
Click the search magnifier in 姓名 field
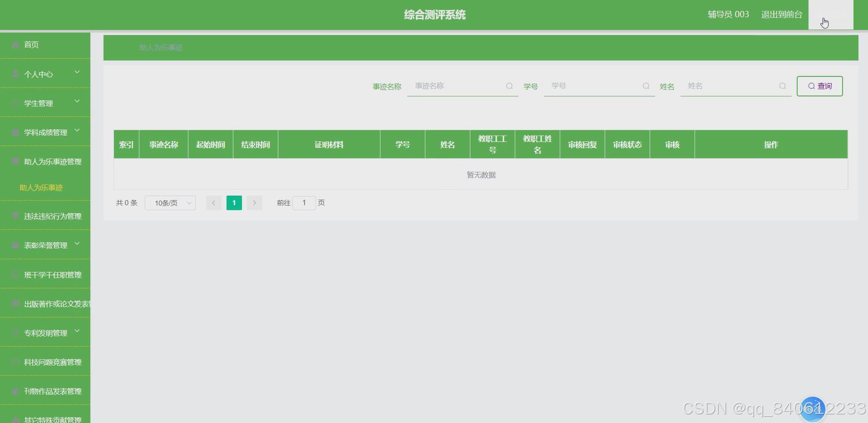(783, 86)
